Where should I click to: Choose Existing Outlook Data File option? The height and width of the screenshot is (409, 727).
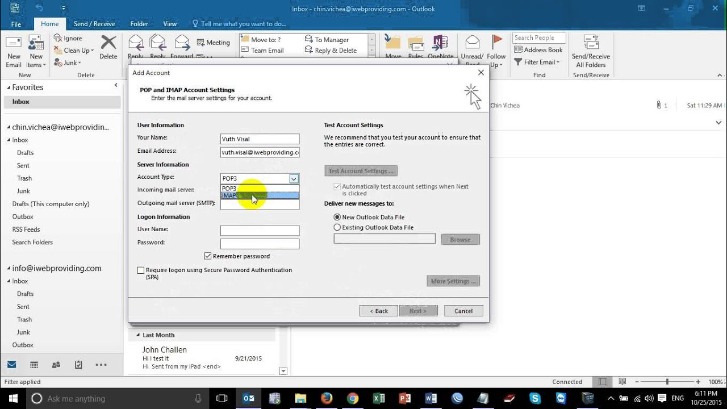pyautogui.click(x=337, y=227)
